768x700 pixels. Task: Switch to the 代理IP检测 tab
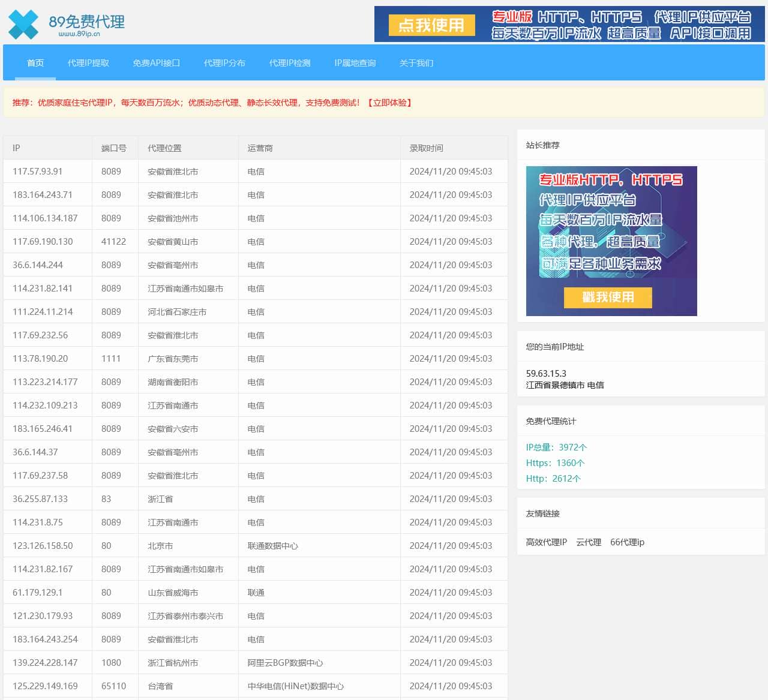[x=289, y=63]
